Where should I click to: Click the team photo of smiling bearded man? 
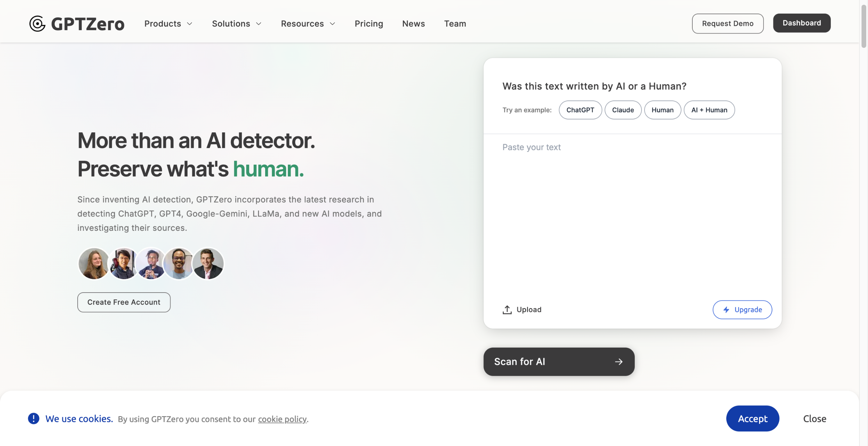(x=179, y=264)
